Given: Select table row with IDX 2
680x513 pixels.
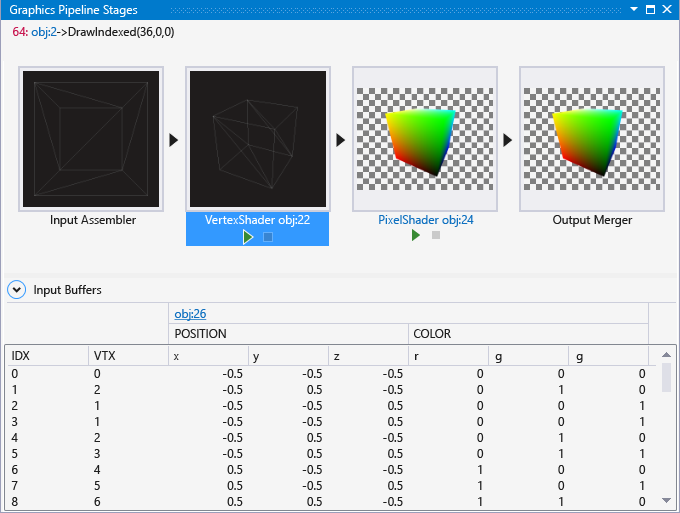Looking at the screenshot, I should [x=331, y=406].
